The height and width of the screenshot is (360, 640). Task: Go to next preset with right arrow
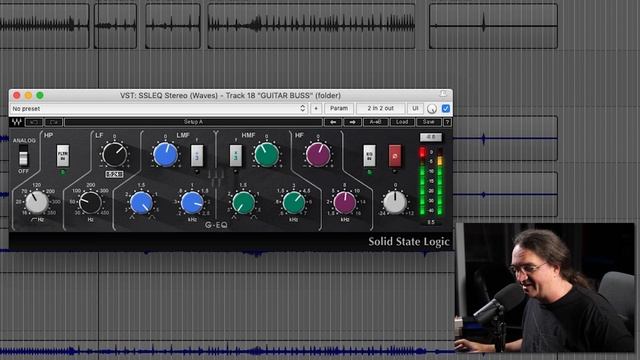pyautogui.click(x=353, y=122)
